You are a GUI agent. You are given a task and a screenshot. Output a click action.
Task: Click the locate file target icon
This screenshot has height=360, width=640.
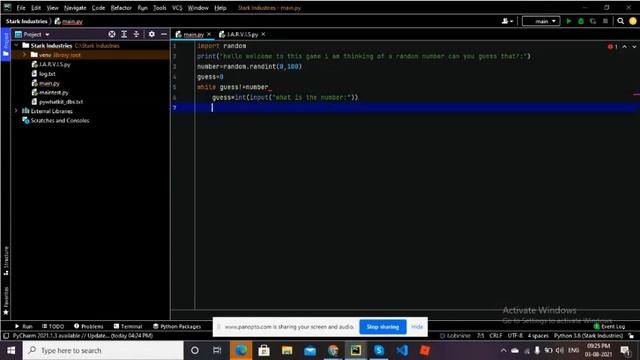pyautogui.click(x=112, y=34)
